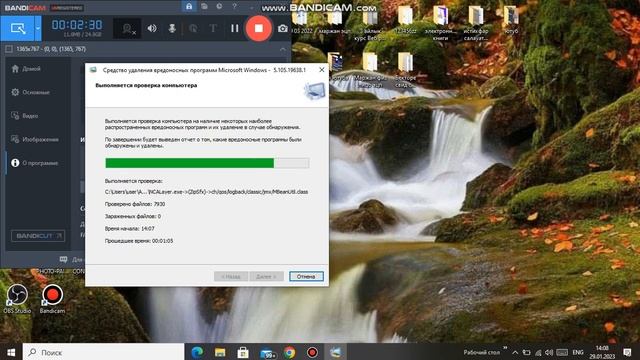Open the О программе tab

pos(35,163)
